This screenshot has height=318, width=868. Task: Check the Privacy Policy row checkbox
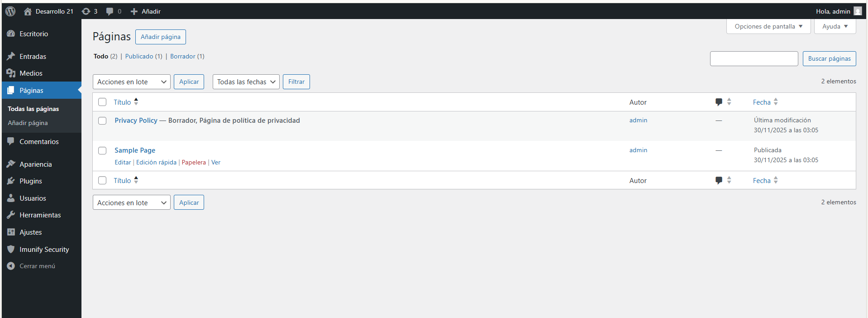tap(102, 121)
